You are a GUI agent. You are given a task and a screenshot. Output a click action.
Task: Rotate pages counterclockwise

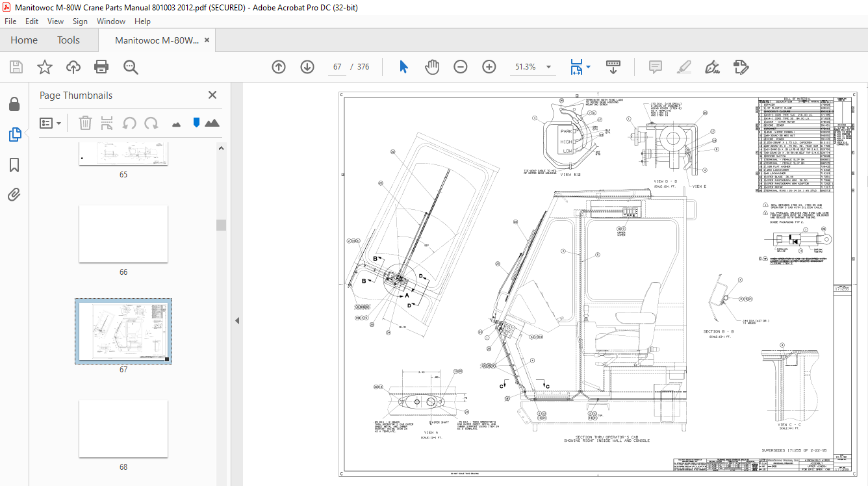point(129,123)
